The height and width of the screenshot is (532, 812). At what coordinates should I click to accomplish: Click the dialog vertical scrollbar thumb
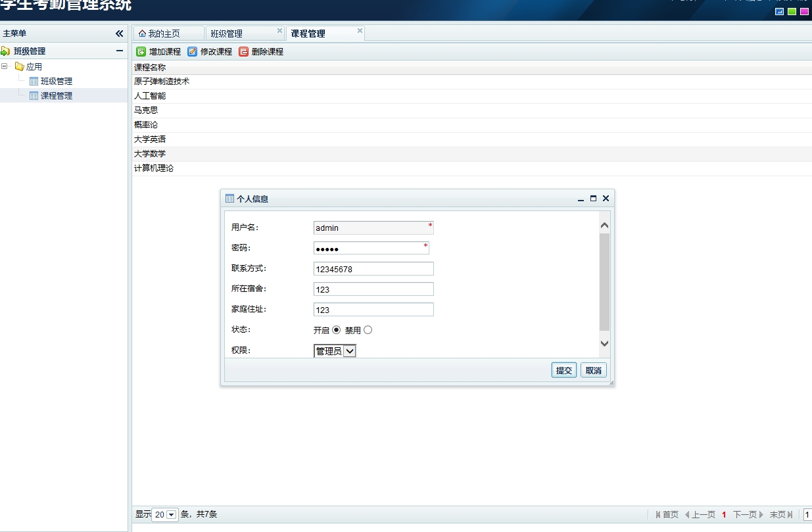click(605, 281)
